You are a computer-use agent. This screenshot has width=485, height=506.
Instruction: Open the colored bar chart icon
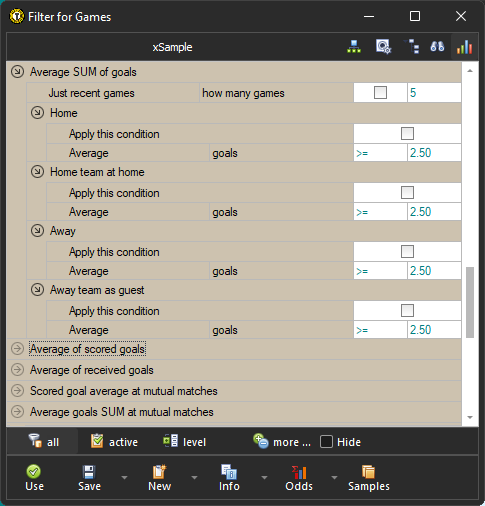pos(464,47)
